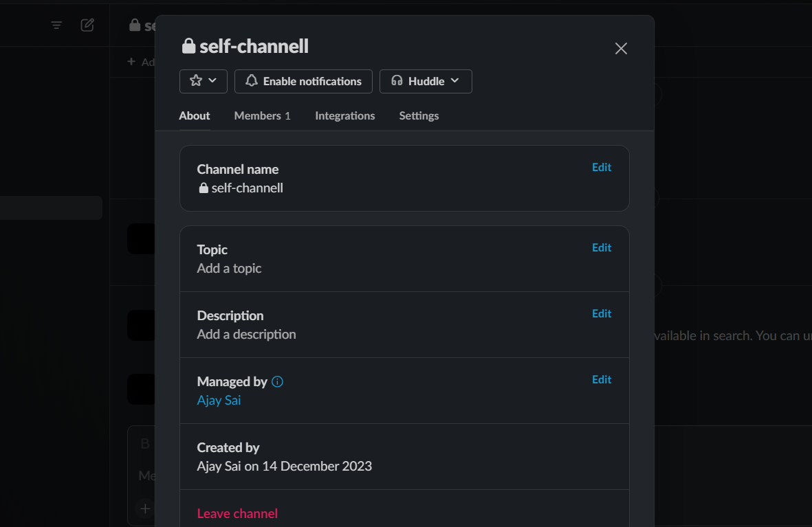Enable notifications for self-channell
This screenshot has height=527, width=812.
tap(303, 81)
